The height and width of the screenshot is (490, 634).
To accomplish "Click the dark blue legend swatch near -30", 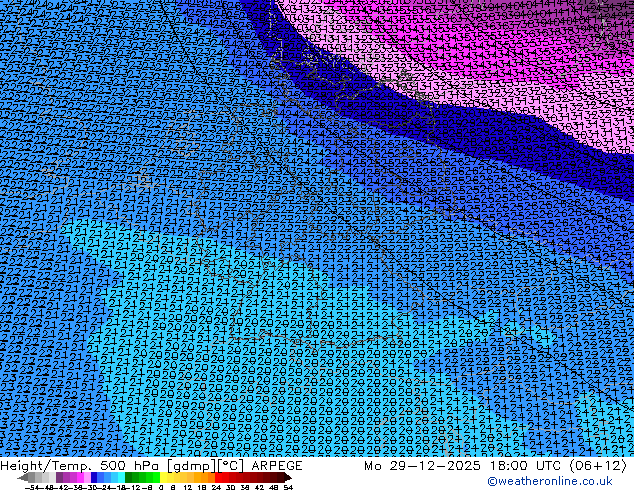I will (94, 478).
